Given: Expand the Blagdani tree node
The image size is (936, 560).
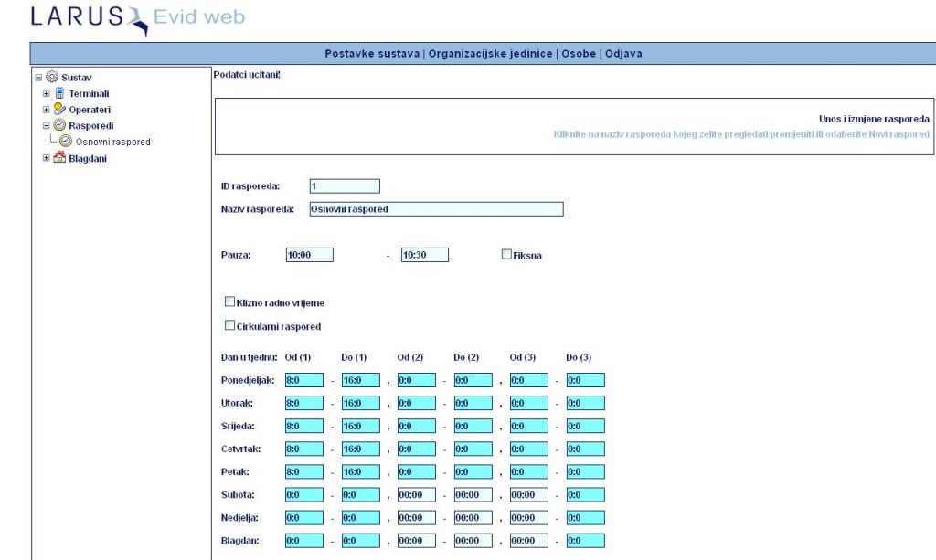Looking at the screenshot, I should pyautogui.click(x=47, y=158).
